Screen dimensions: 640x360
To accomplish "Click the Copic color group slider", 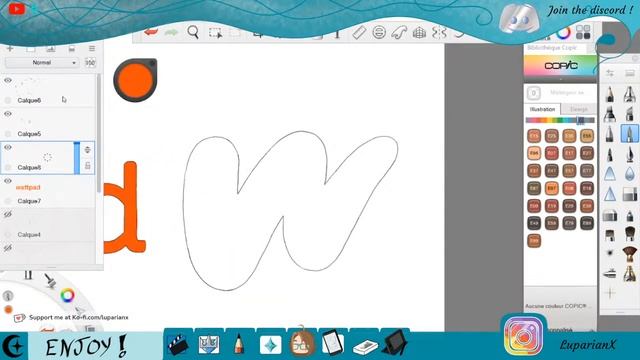I will point(560,120).
